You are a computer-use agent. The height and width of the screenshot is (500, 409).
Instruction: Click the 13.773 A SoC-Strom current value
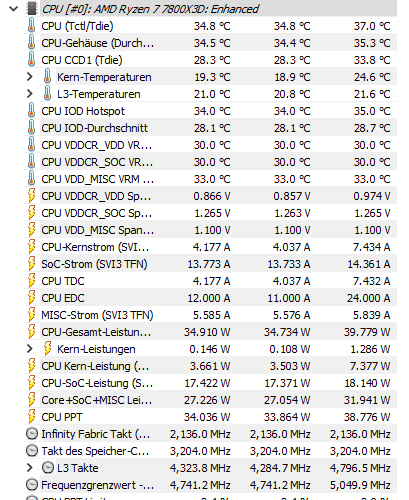point(209,264)
